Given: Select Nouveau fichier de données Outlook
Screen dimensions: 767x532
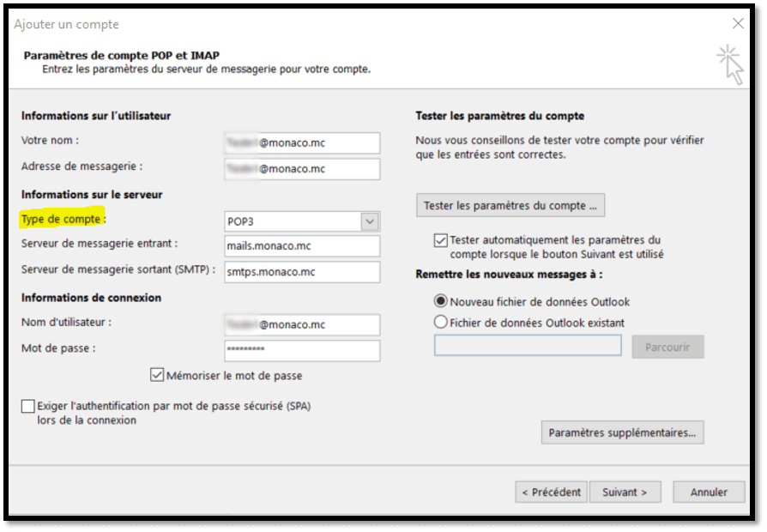Looking at the screenshot, I should (x=441, y=302).
